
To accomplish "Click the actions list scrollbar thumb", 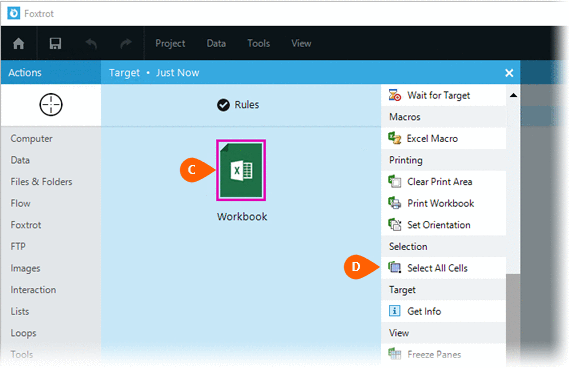I will tap(513, 319).
